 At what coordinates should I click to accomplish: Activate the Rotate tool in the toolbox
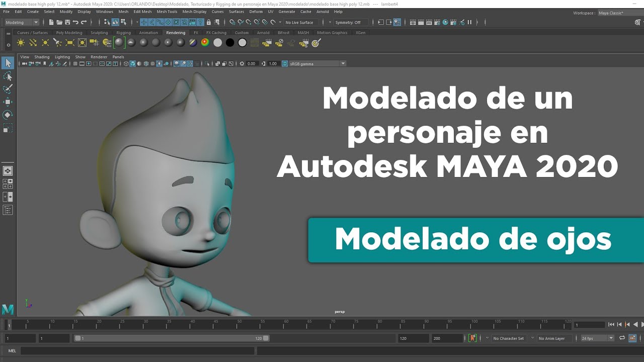tap(8, 115)
